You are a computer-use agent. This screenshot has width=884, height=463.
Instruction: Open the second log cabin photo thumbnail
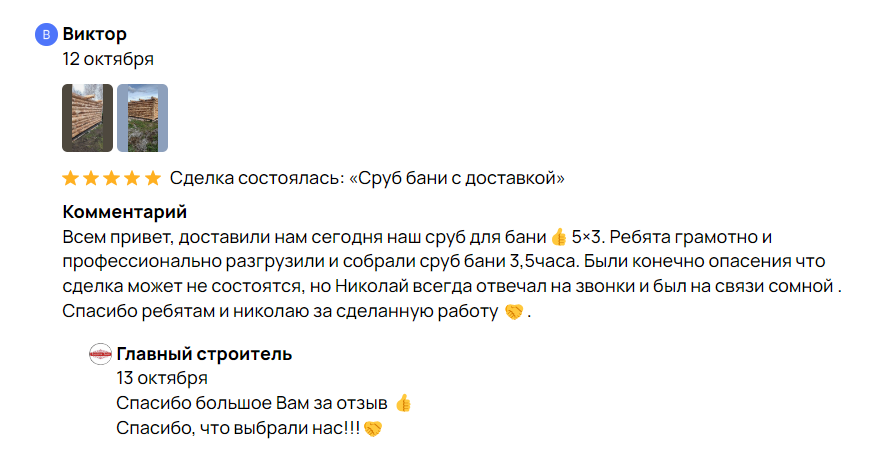143,118
